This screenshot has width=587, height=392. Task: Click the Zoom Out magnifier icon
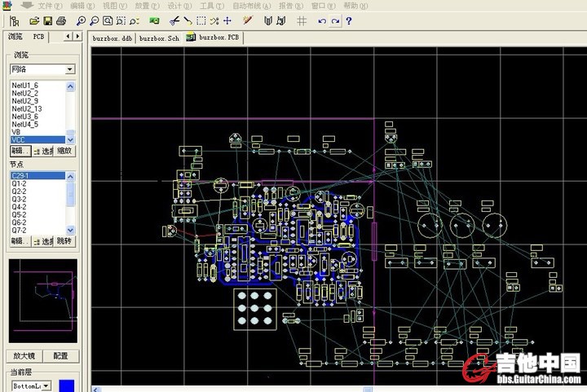pyautogui.click(x=95, y=21)
